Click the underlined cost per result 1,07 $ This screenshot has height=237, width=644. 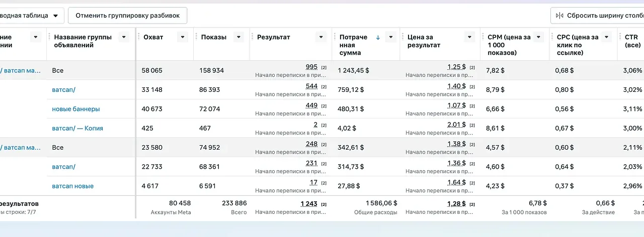[457, 105]
